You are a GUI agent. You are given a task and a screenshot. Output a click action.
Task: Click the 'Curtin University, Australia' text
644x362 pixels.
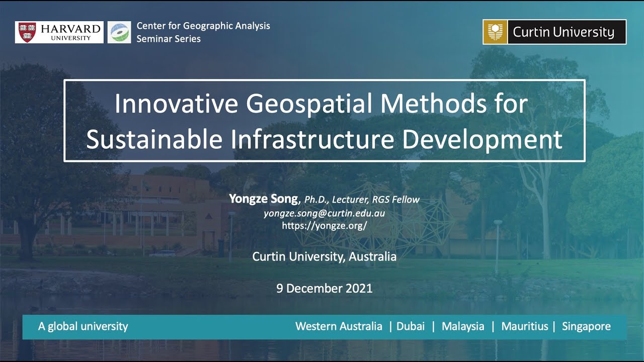pyautogui.click(x=324, y=256)
